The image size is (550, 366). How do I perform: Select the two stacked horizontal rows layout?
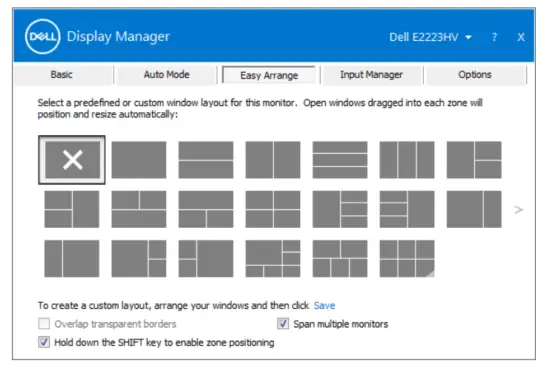(206, 160)
